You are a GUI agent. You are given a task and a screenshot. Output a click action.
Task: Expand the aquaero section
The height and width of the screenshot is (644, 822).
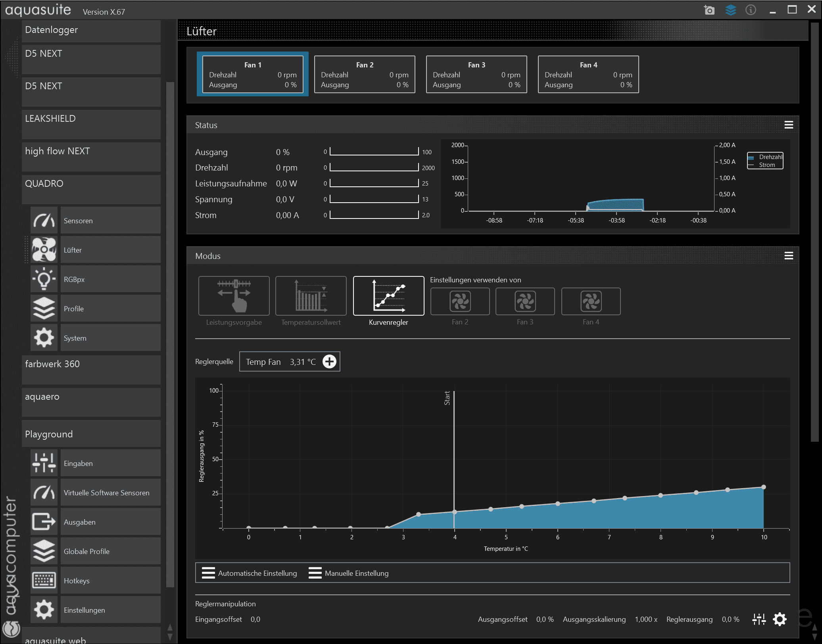[91, 402]
